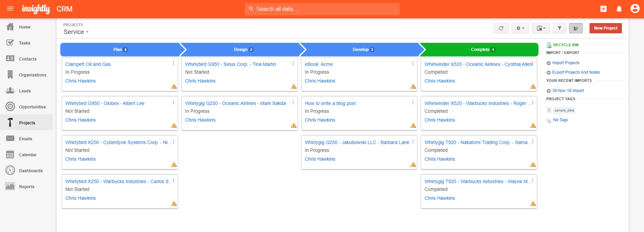
Task: Click the filter funnel icon
Action: 559,28
